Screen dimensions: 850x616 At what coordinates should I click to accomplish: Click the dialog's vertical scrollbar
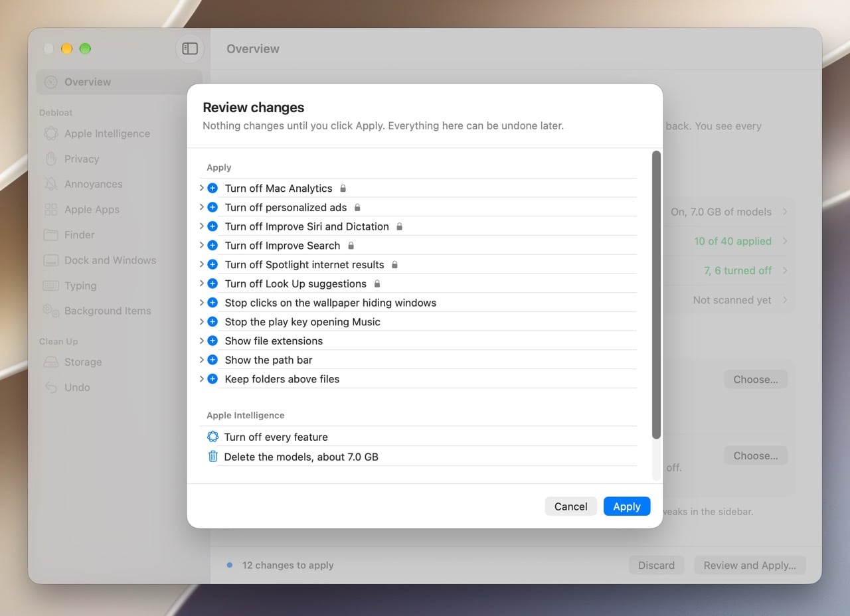(x=656, y=295)
